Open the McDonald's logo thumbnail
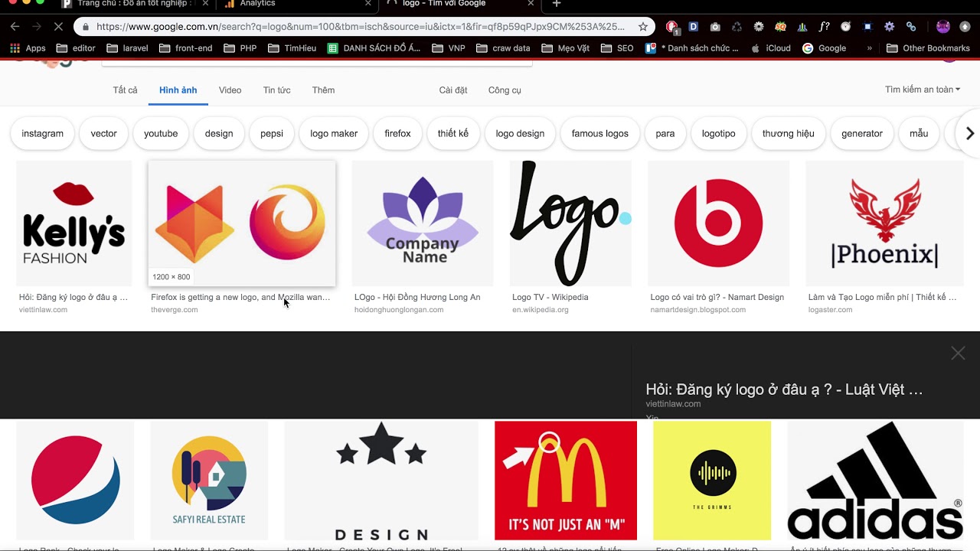 click(x=566, y=481)
